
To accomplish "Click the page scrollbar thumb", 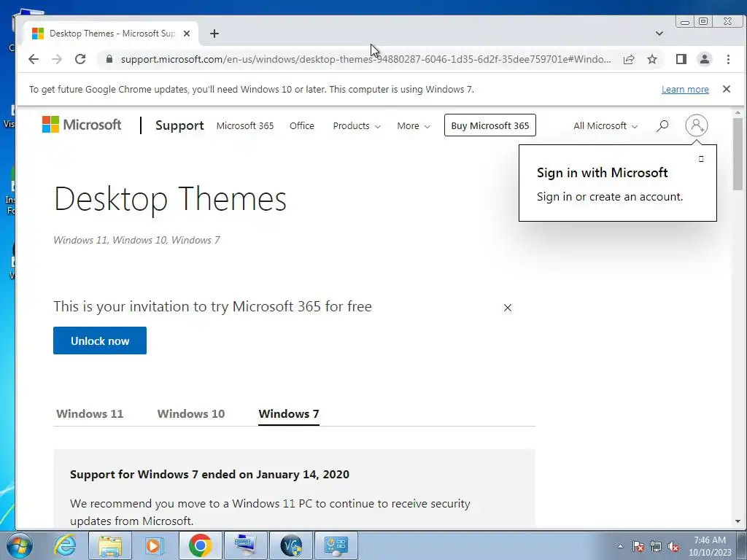I will (x=738, y=153).
